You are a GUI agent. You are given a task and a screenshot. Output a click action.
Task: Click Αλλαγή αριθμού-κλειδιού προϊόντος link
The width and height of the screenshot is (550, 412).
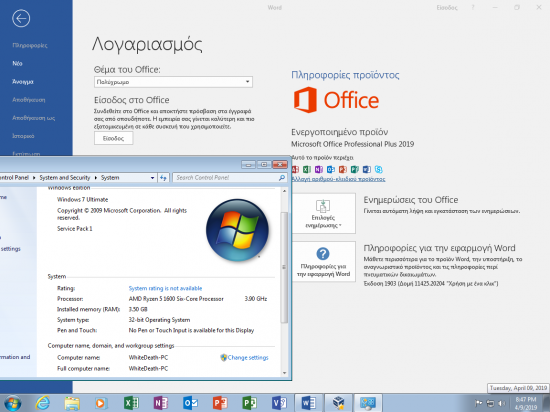338,179
